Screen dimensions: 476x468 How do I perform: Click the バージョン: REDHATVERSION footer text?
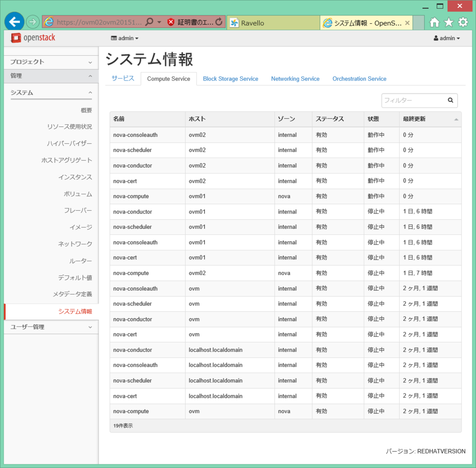425,451
